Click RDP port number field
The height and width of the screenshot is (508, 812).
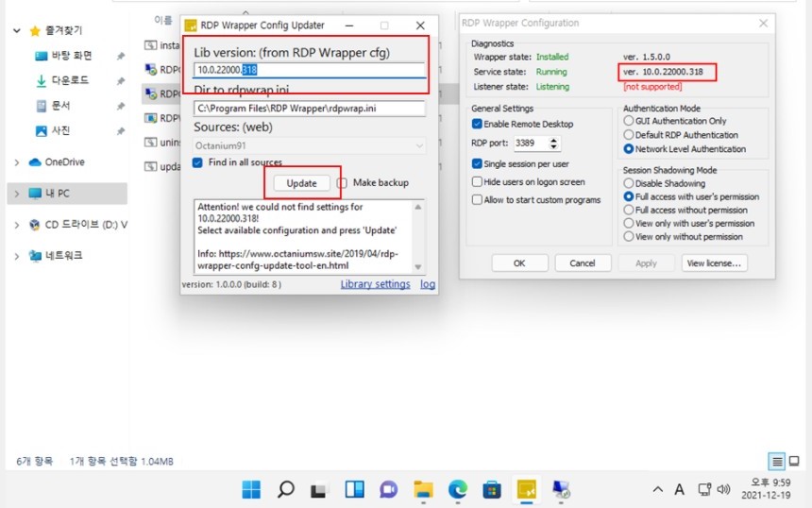pos(532,144)
